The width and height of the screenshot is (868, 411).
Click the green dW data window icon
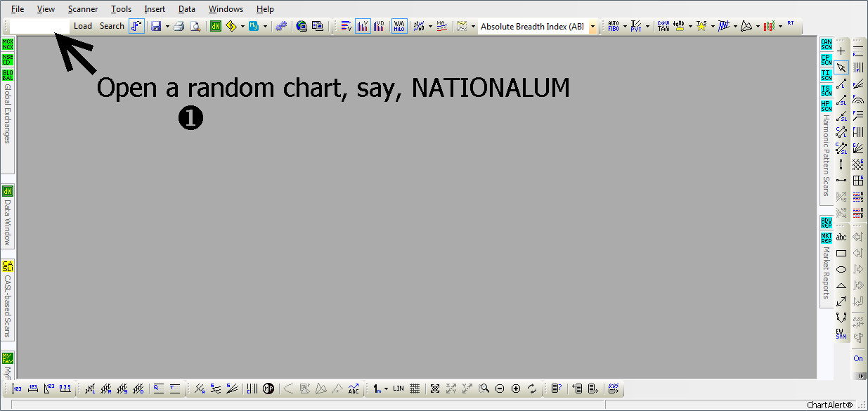pos(216,26)
